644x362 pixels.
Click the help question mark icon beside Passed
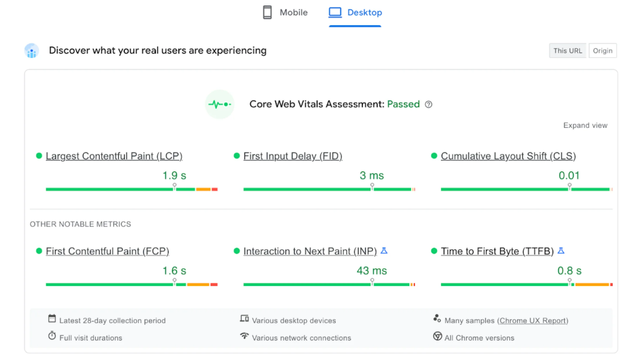click(428, 104)
